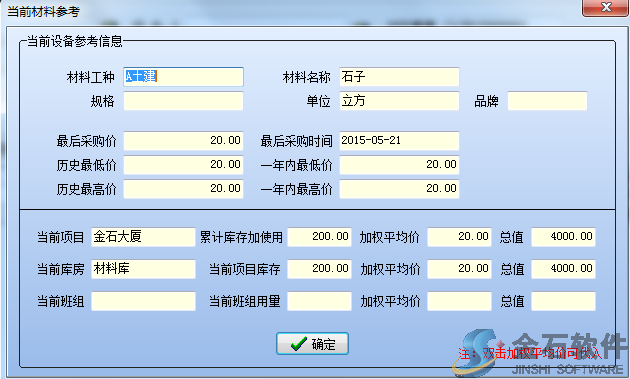Select the empty 品牌 field
Image resolution: width=630 pixels, height=379 pixels.
coord(547,101)
